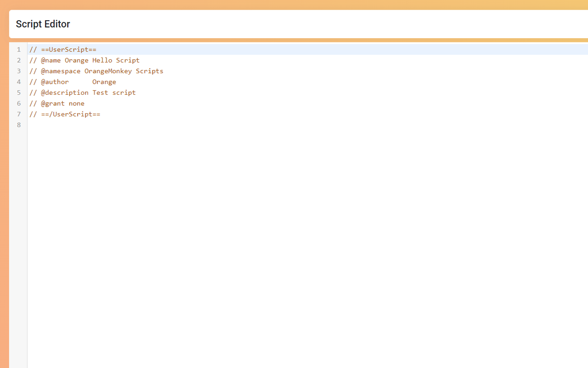
Task: Click line number 7 in the gutter
Action: 18,114
